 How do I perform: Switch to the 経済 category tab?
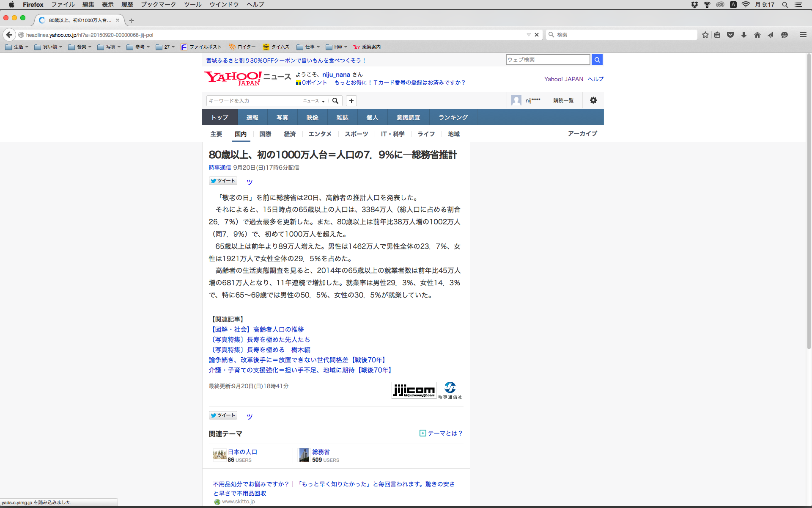[x=290, y=134]
